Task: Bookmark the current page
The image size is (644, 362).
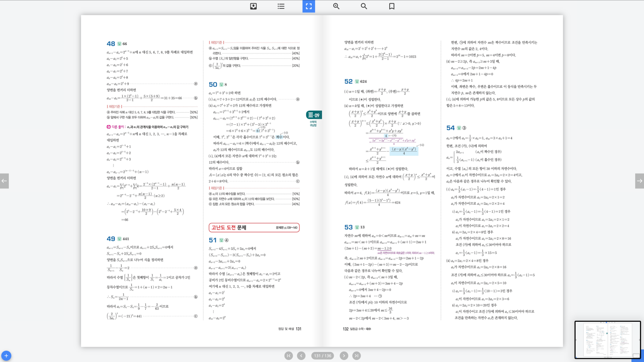Action: tap(392, 6)
